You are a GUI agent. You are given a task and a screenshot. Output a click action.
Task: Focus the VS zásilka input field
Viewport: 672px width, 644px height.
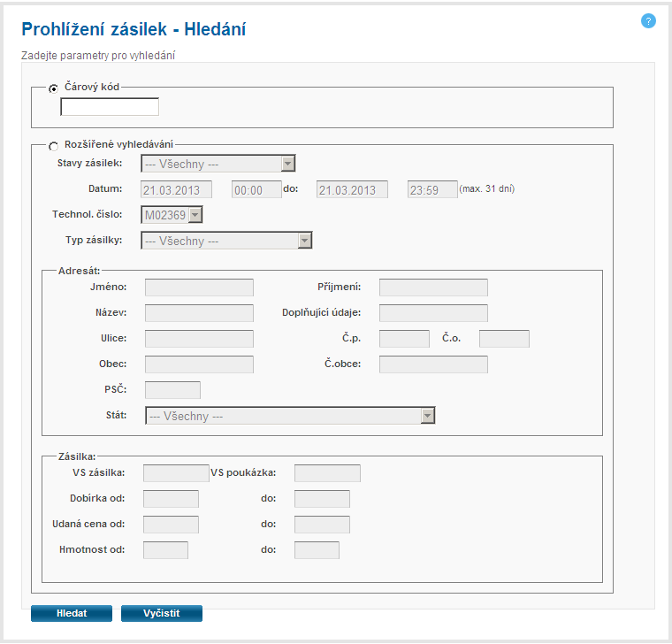[176, 473]
